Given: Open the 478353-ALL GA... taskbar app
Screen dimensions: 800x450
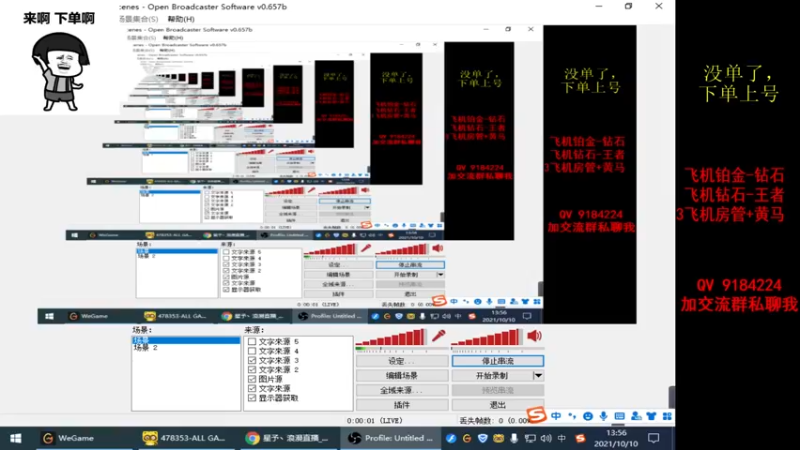Looking at the screenshot, I should pos(185,438).
